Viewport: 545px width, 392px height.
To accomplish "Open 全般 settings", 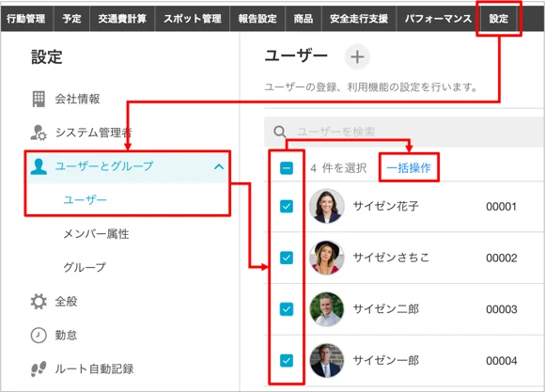I will pos(66,301).
